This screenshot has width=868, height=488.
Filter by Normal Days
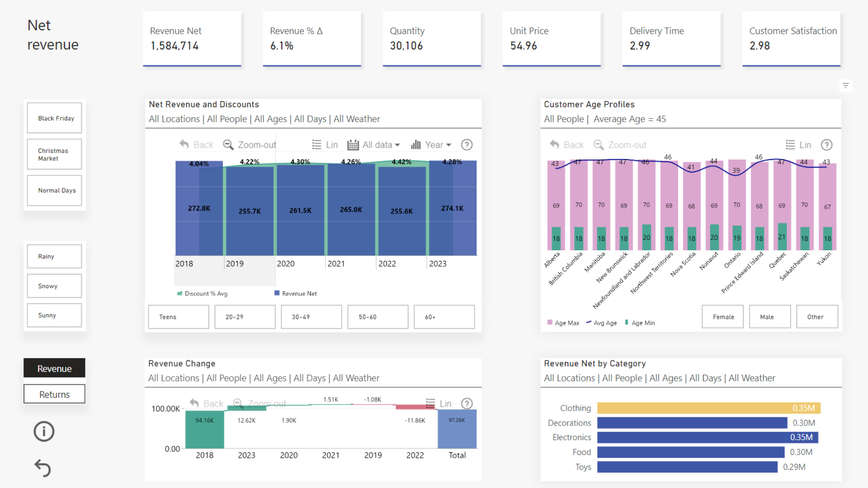coord(54,190)
